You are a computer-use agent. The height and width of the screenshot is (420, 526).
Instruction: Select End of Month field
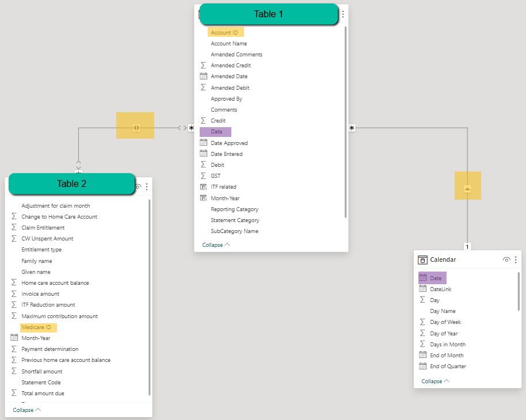447,355
